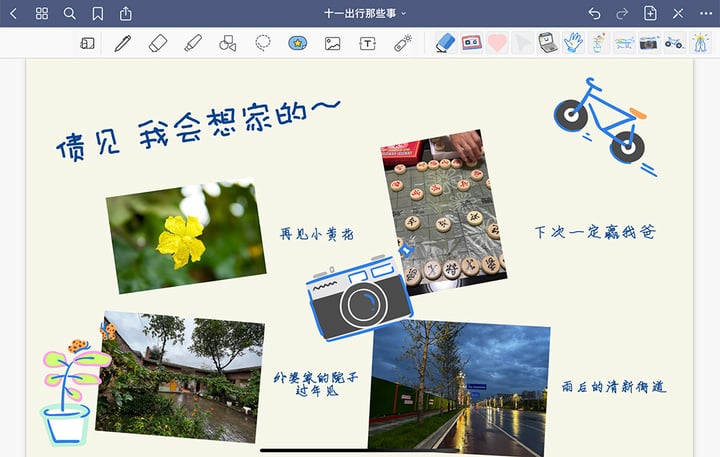720x457 pixels.
Task: Open the more options ellipsis menu
Action: coord(705,13)
